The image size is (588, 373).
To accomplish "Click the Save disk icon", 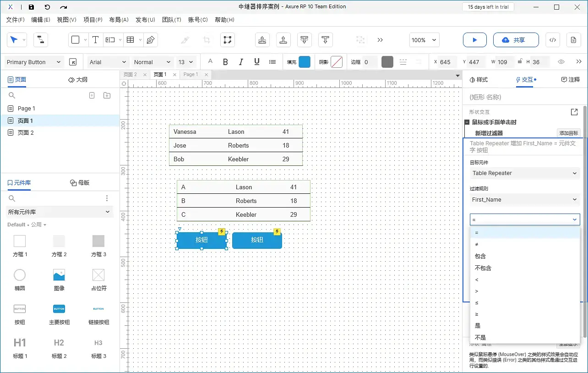I will [x=31, y=7].
